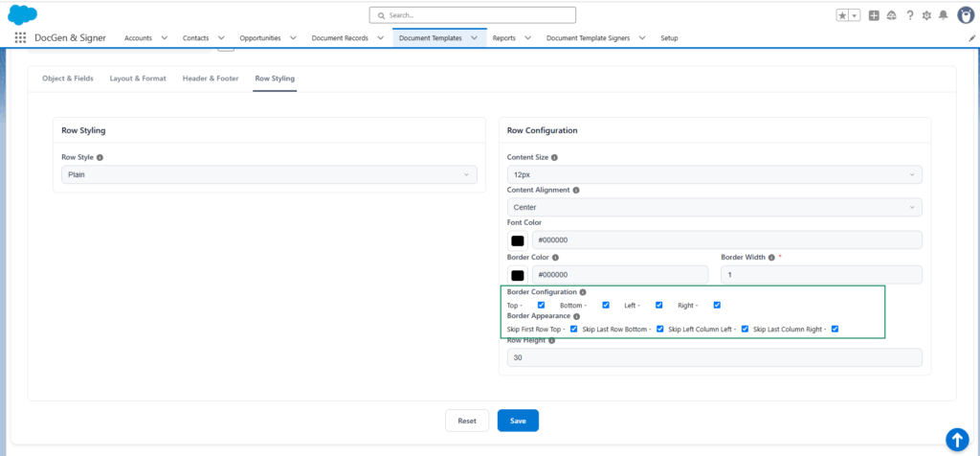Toggle Skip Last Column Right checkbox
980x456 pixels.
click(835, 329)
